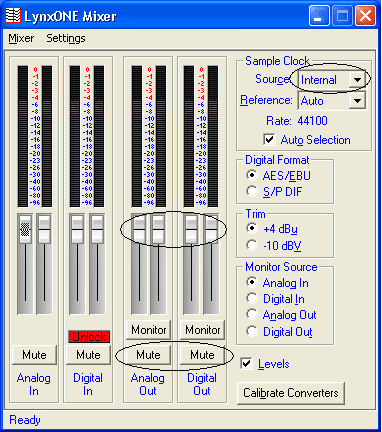382x432 pixels.
Task: Click the Analog Out channel label
Action: pyautogui.click(x=148, y=384)
